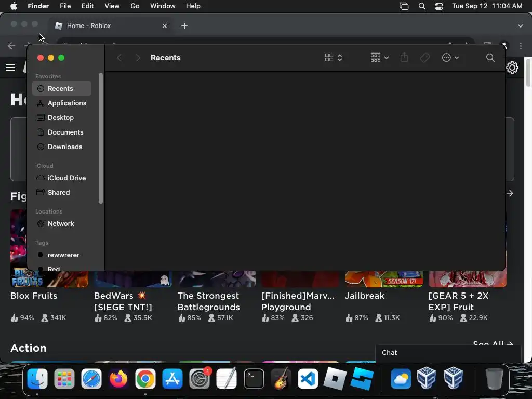The width and height of the screenshot is (532, 399).
Task: Click the Finder search magnifier icon
Action: [x=490, y=58]
